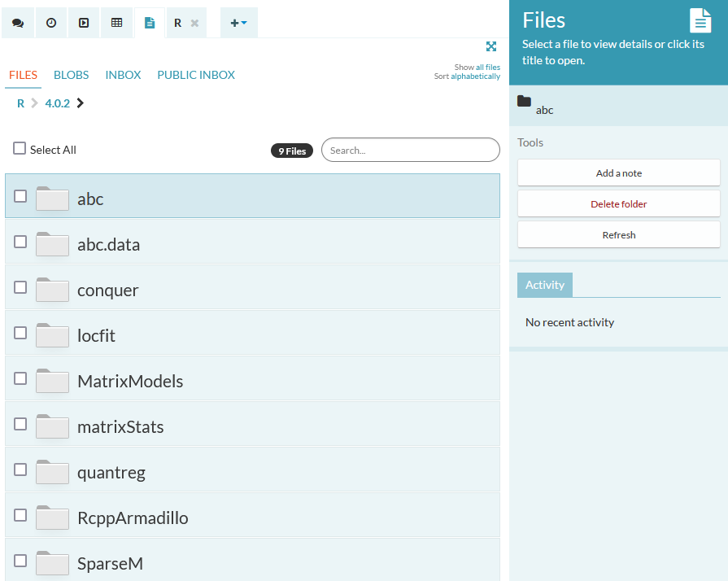Select the checkbox for MatrixModels
This screenshot has width=728, height=581.
pos(20,378)
